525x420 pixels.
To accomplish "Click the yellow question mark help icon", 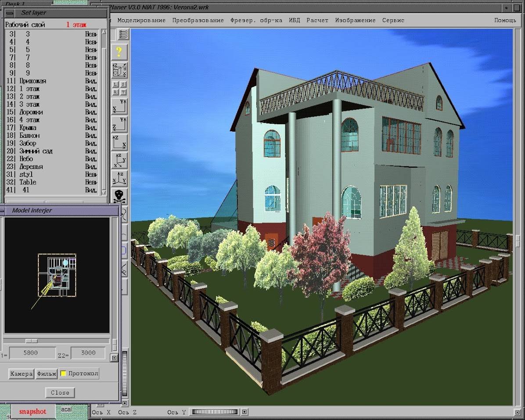I will [x=119, y=52].
